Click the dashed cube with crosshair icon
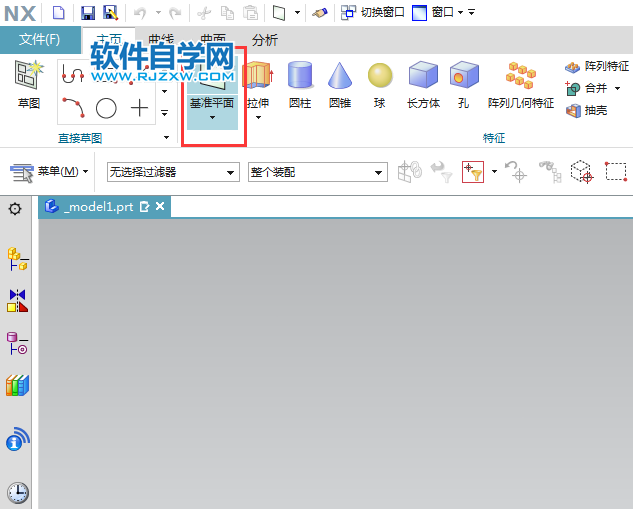Image resolution: width=633 pixels, height=509 pixels. [582, 172]
